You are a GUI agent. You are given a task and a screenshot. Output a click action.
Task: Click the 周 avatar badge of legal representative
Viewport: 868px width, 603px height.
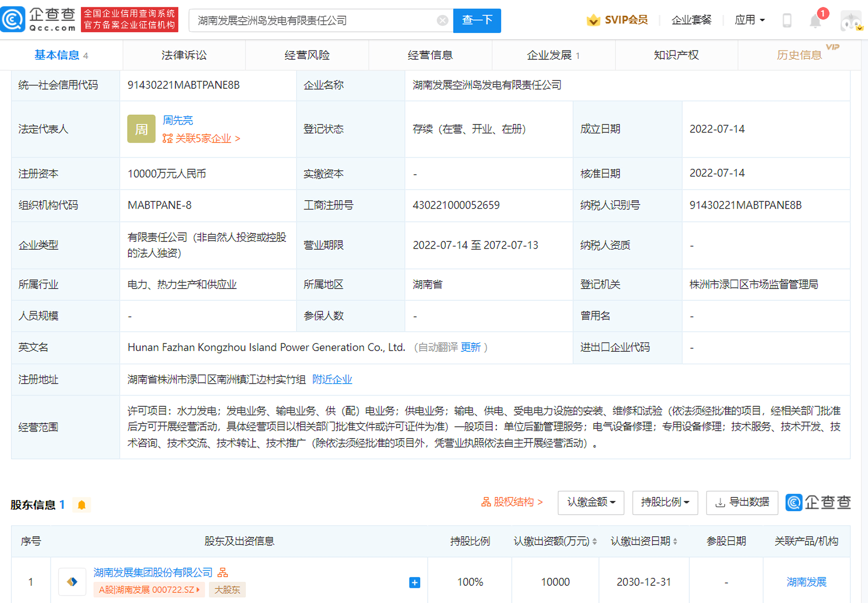click(x=141, y=129)
